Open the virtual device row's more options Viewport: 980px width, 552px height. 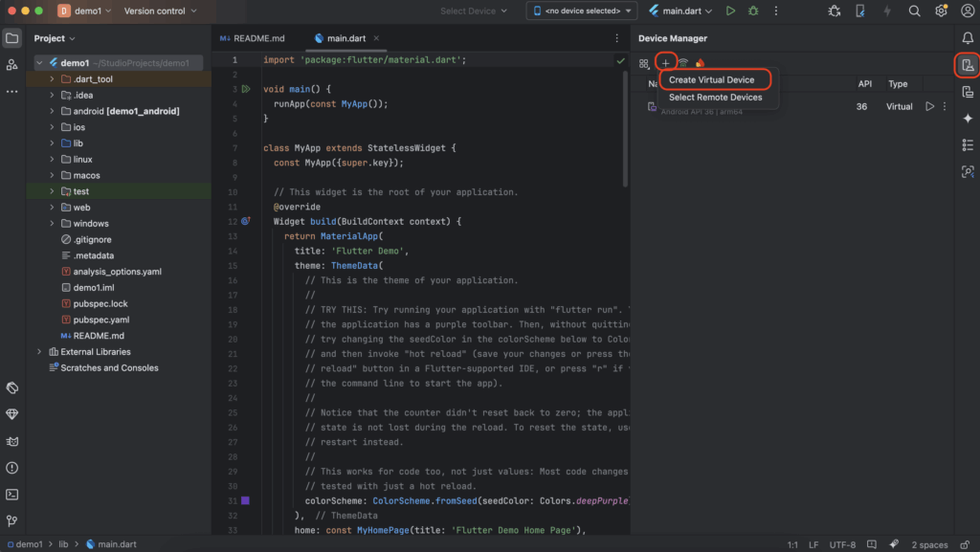[945, 106]
